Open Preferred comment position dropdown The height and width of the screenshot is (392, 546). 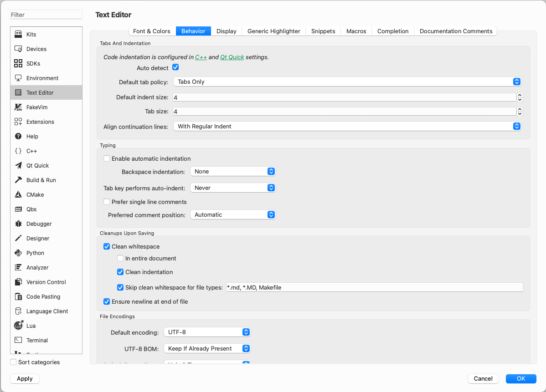(x=233, y=214)
